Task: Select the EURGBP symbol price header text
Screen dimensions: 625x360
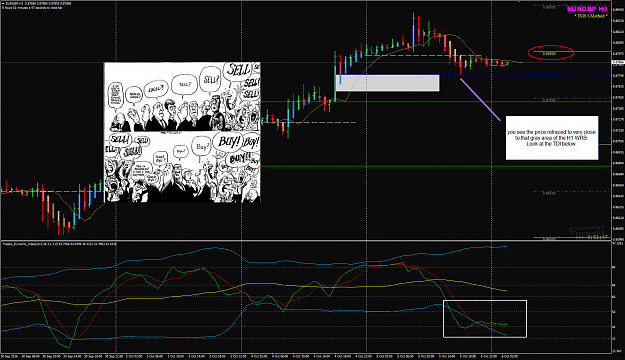Action: point(37,4)
